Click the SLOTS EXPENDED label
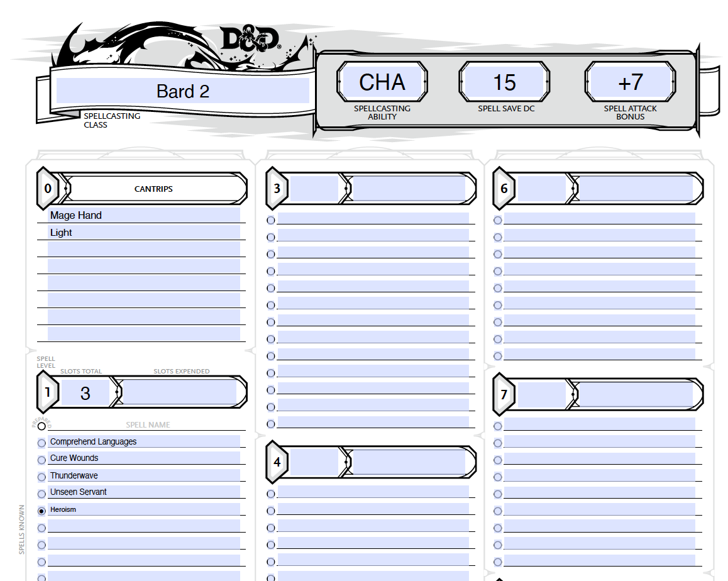The image size is (728, 581). (x=182, y=371)
